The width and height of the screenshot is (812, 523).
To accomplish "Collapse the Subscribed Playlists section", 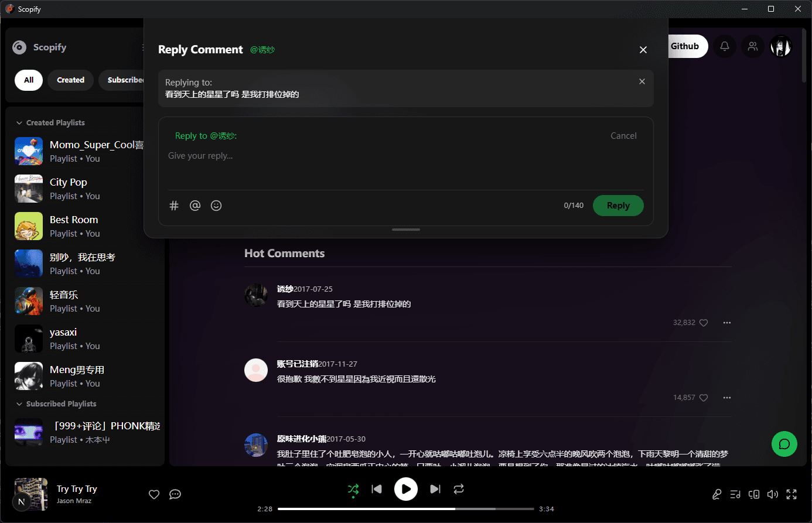I will point(56,404).
